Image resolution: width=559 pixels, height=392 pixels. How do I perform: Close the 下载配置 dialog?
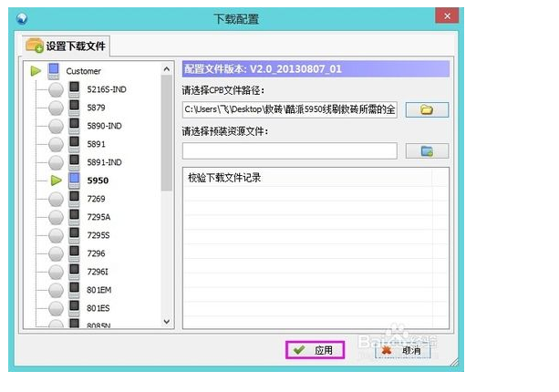pyautogui.click(x=447, y=15)
